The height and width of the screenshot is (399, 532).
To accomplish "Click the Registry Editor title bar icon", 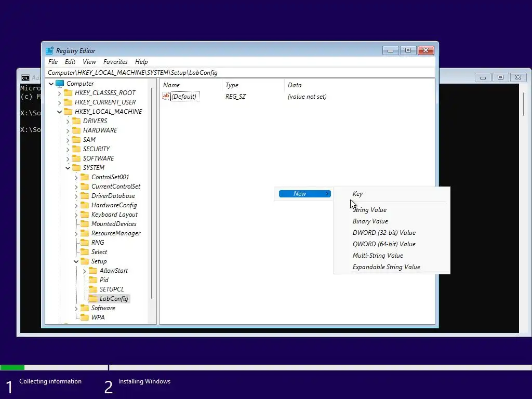I will pos(49,50).
